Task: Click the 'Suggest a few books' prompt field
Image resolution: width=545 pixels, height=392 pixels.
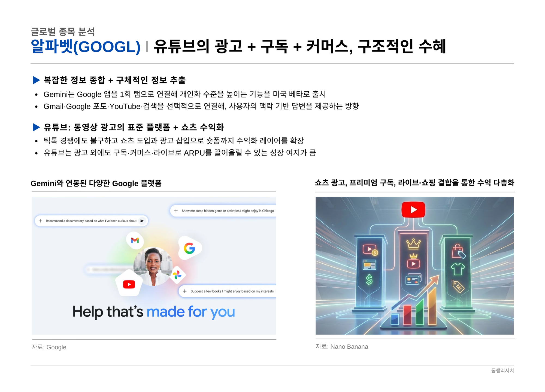Action: pyautogui.click(x=227, y=291)
